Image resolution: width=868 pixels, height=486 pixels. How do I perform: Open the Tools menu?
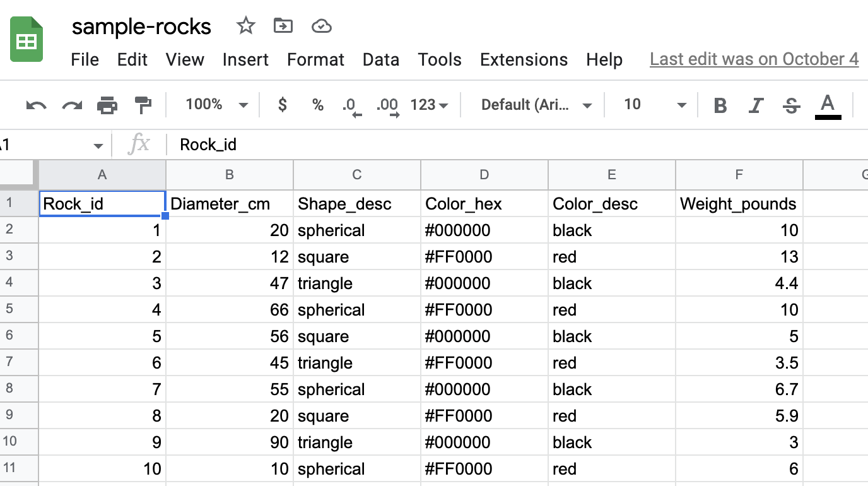coord(440,60)
